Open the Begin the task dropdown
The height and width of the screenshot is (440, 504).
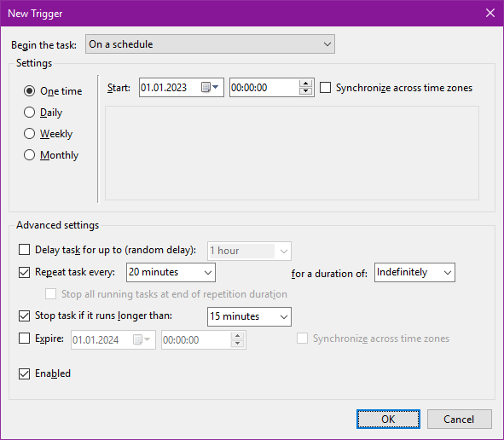[x=210, y=44]
